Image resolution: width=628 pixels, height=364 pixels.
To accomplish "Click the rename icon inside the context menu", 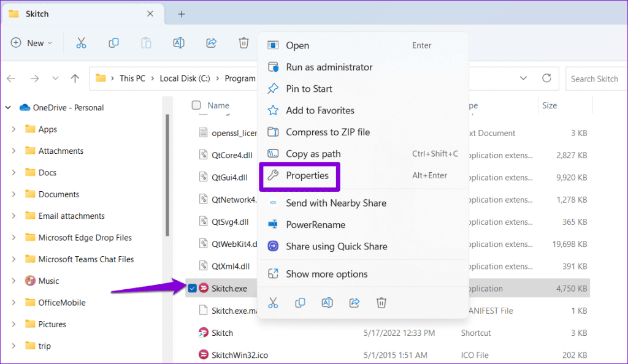I will pyautogui.click(x=327, y=302).
